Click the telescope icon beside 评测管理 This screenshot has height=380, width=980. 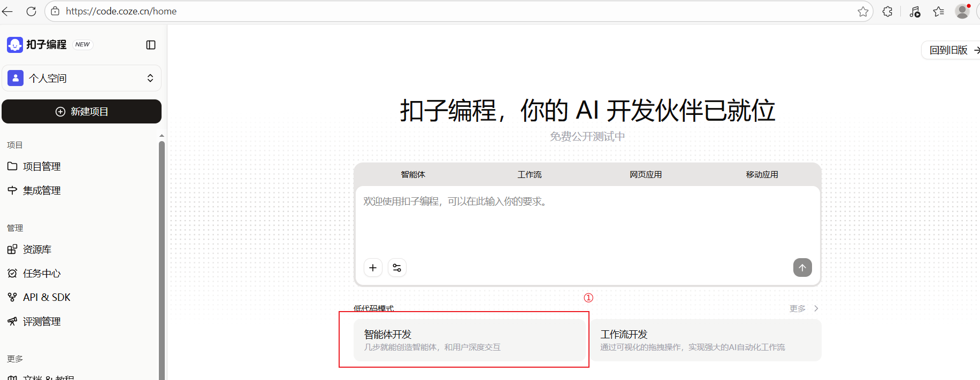(x=12, y=321)
